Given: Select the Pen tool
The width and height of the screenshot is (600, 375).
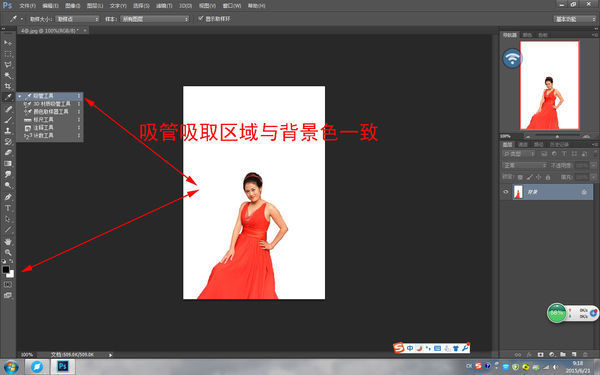Looking at the screenshot, I should click(x=8, y=197).
